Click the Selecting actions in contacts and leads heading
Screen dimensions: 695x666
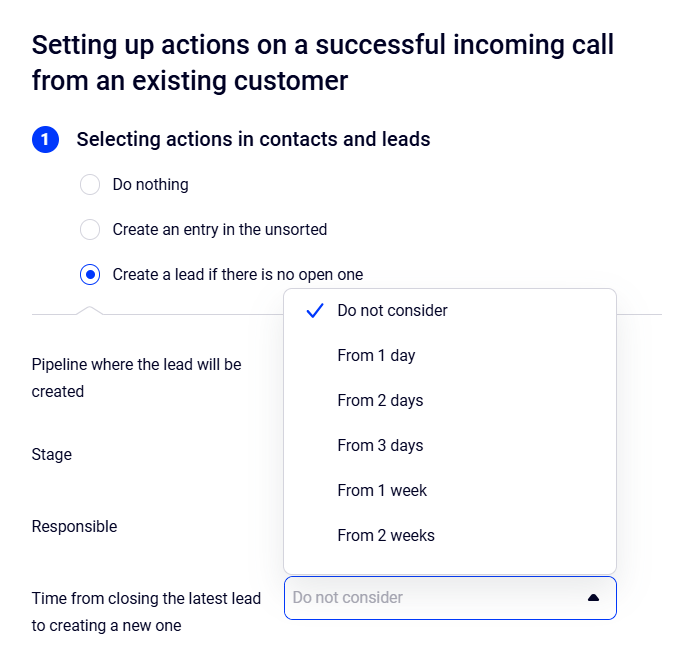[x=253, y=140]
